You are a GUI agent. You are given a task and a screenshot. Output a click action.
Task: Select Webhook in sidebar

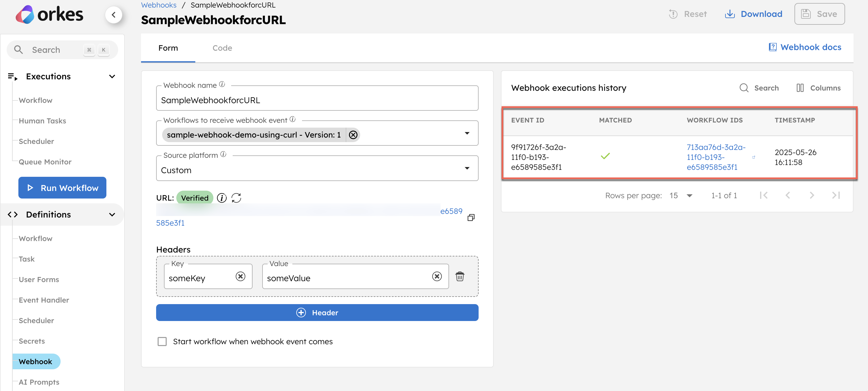pos(36,362)
